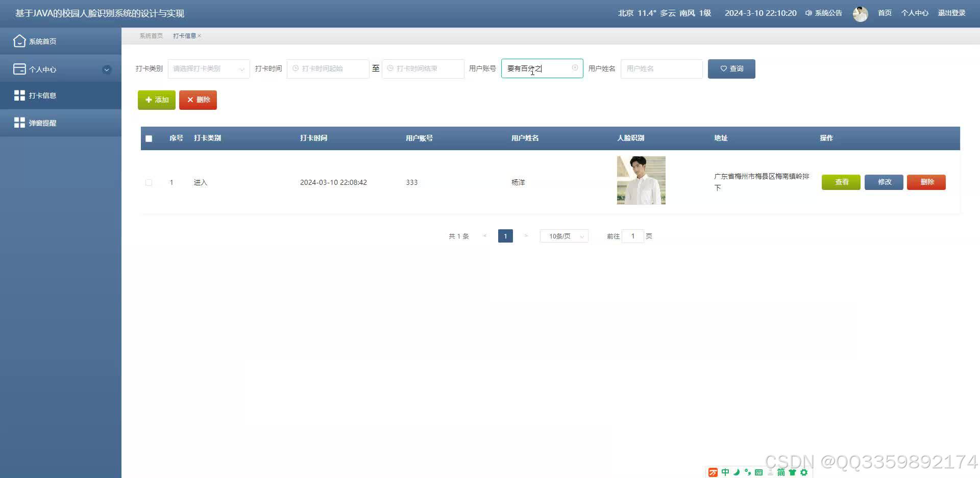Click 修改 for the 杨洋 row
Image resolution: width=980 pixels, height=478 pixels.
click(884, 182)
